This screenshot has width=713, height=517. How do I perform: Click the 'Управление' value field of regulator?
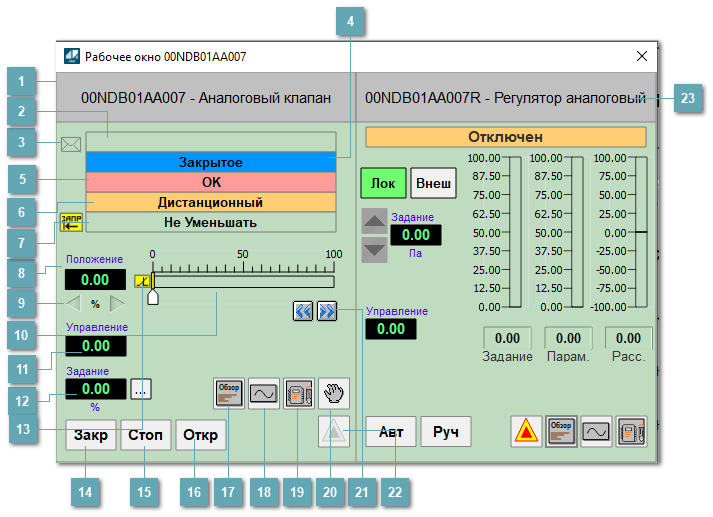[x=390, y=329]
